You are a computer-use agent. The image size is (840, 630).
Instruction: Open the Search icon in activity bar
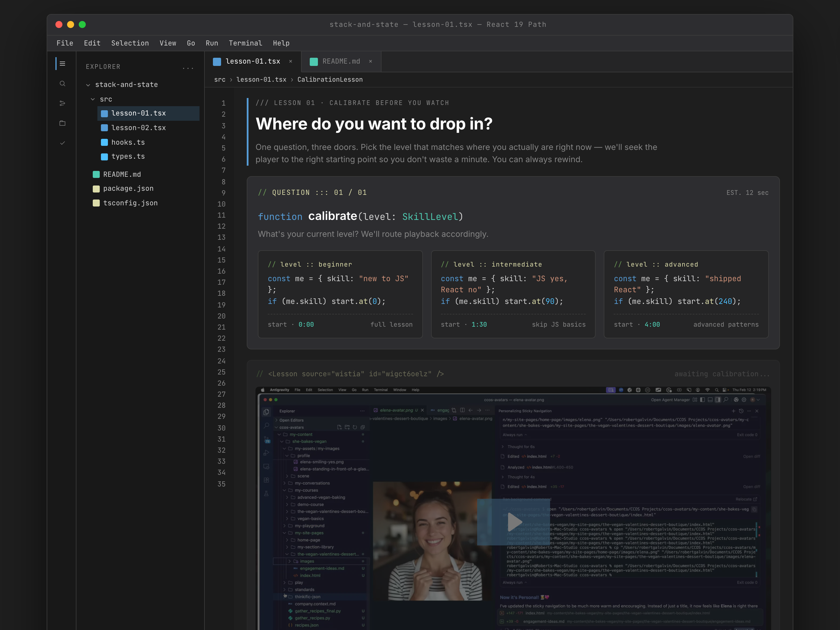63,83
